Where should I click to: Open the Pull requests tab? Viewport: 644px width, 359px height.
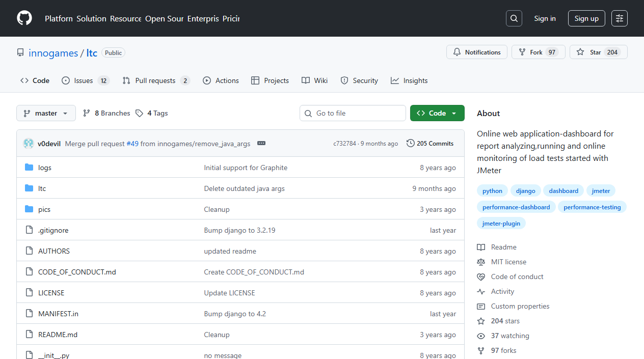click(x=156, y=80)
